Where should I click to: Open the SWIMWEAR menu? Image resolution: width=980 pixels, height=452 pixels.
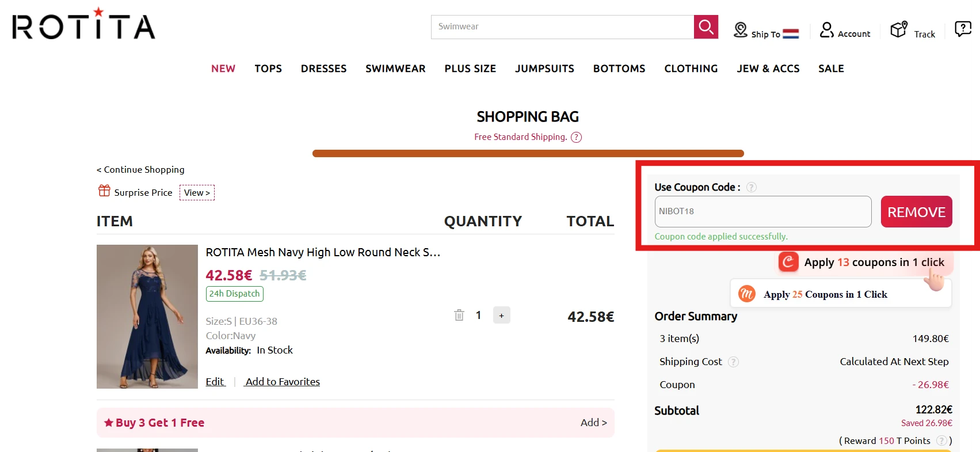pyautogui.click(x=395, y=69)
